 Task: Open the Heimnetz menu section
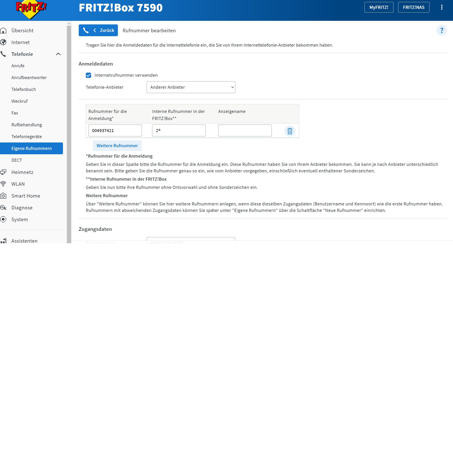click(22, 172)
